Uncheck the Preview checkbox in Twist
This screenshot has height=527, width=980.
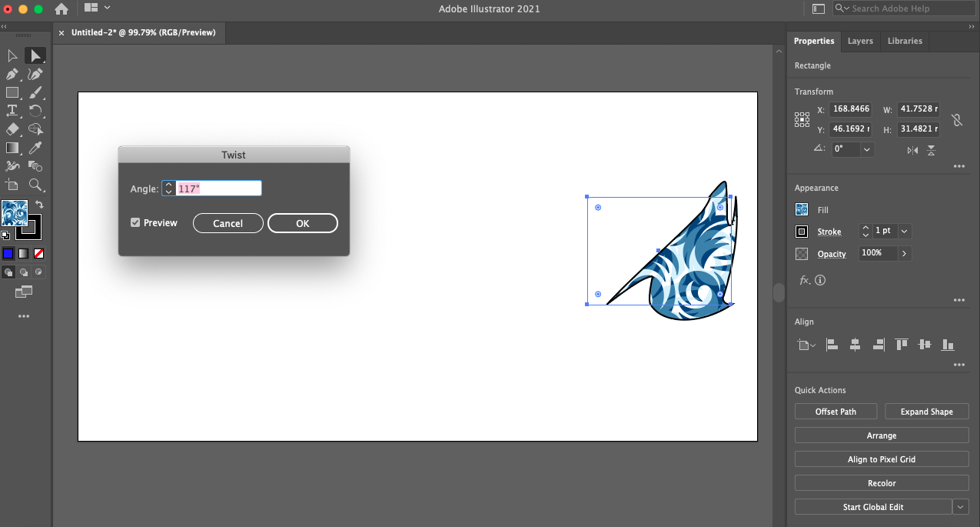tap(135, 222)
